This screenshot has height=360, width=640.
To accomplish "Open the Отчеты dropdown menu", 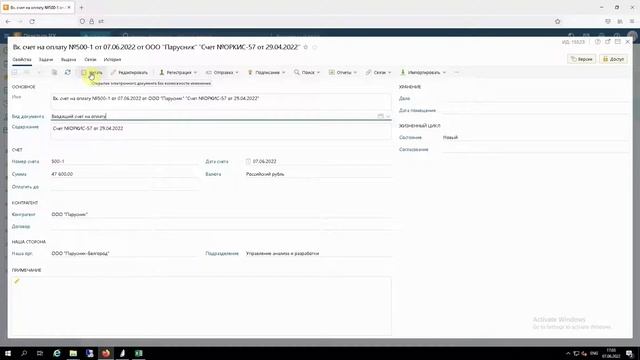I will [343, 72].
